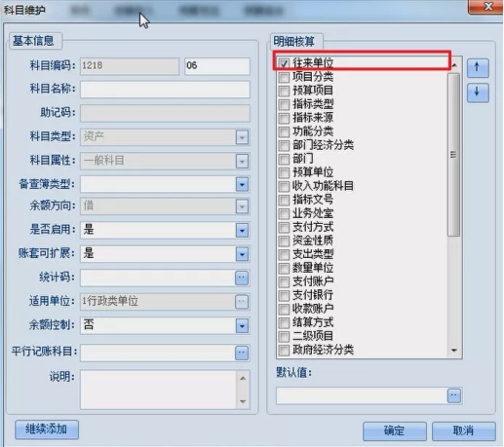Click the 继续添加 button
504x447 pixels.
[47, 429]
